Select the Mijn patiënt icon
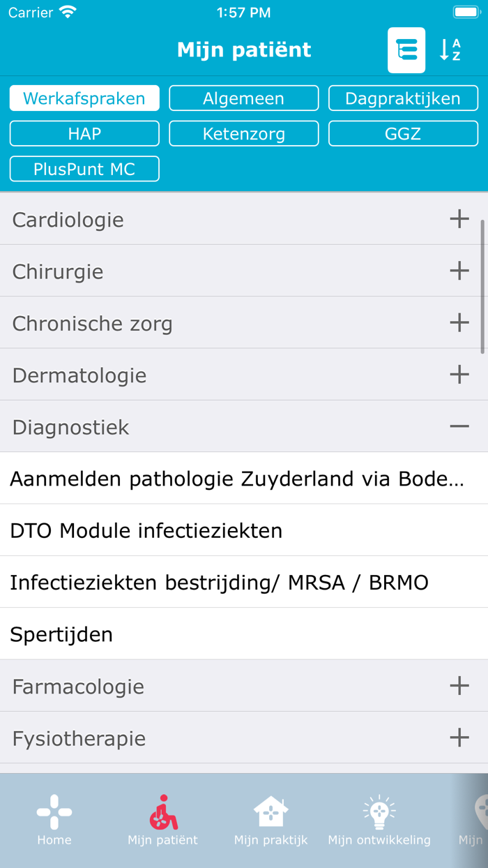488x868 pixels. (x=162, y=816)
